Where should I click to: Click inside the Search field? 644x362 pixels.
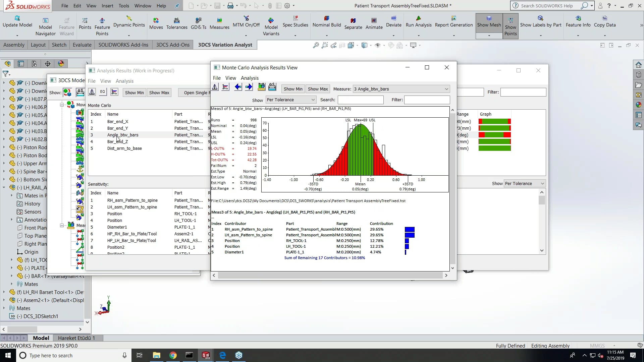point(361,100)
